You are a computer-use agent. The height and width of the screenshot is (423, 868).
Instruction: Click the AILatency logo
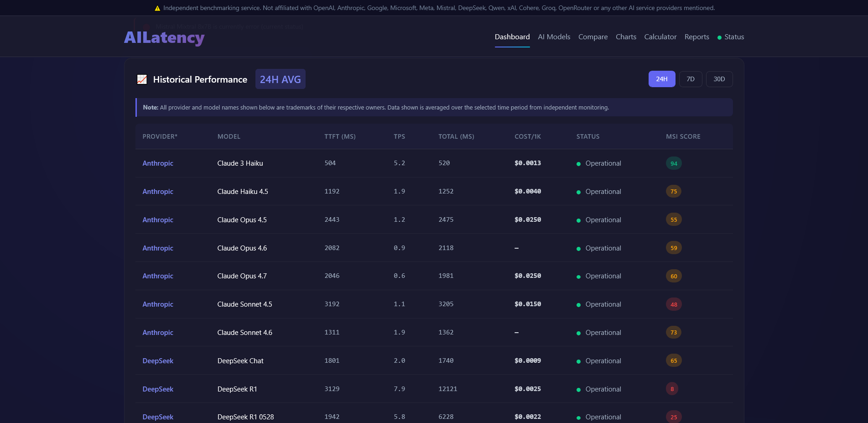164,37
